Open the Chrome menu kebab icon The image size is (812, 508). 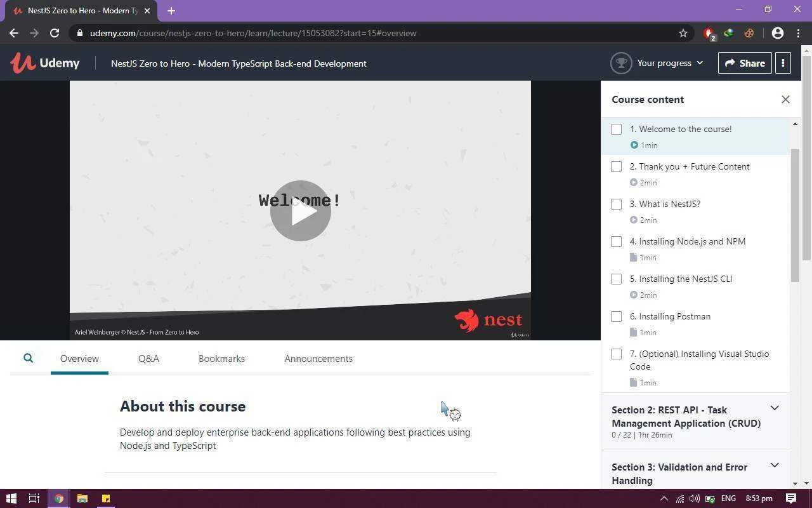797,33
